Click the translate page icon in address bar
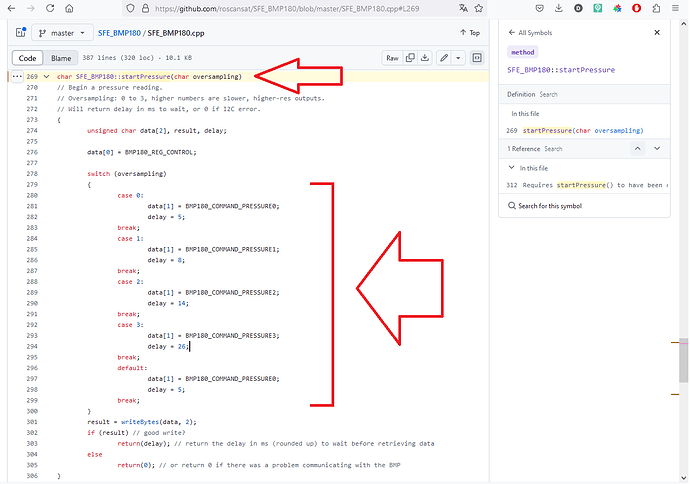Viewport: 690px width, 484px height. [x=463, y=8]
